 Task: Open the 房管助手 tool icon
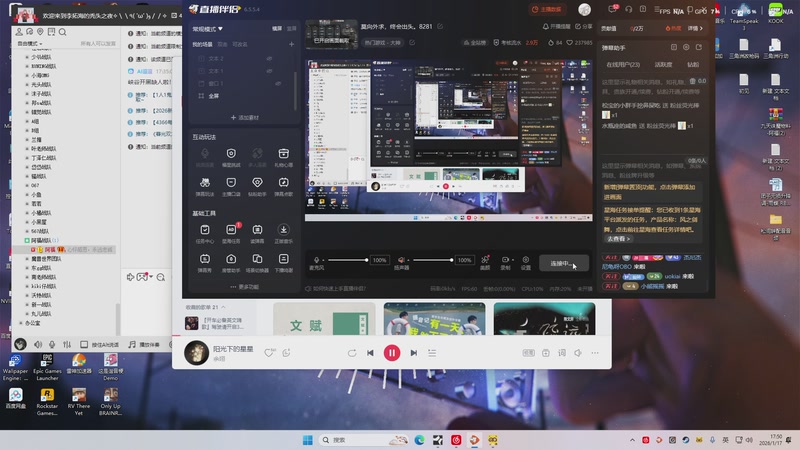pos(231,259)
